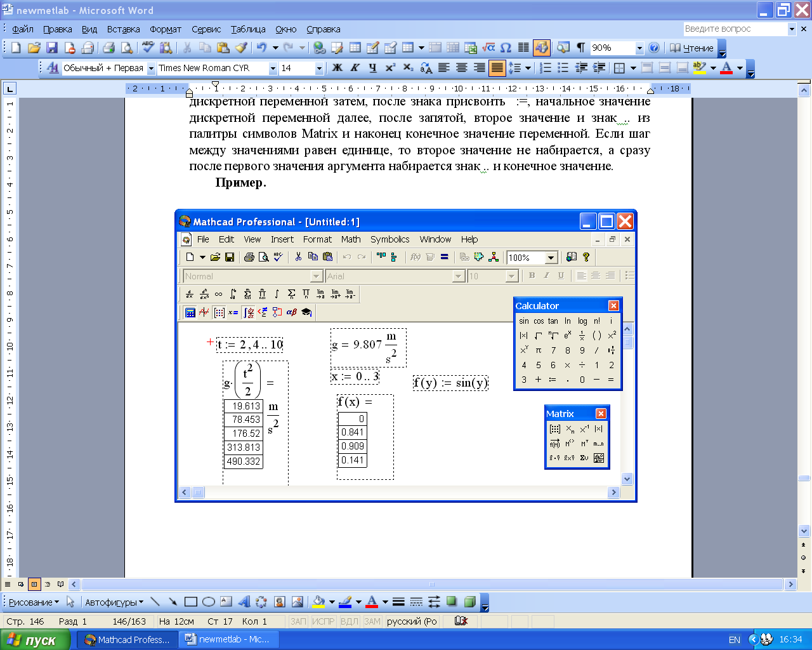Select the Line drawing tool

(155, 602)
